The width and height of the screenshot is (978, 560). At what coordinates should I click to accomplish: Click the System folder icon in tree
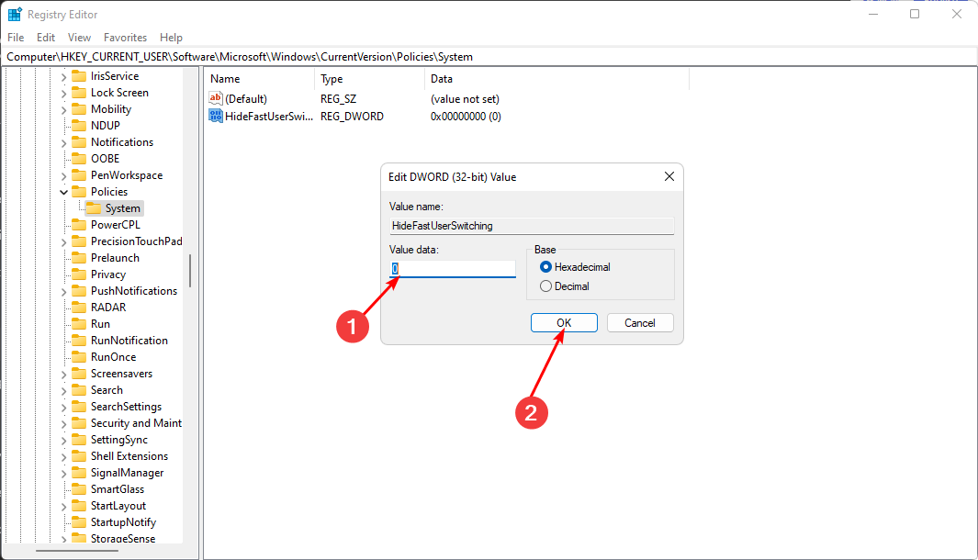[x=93, y=208]
